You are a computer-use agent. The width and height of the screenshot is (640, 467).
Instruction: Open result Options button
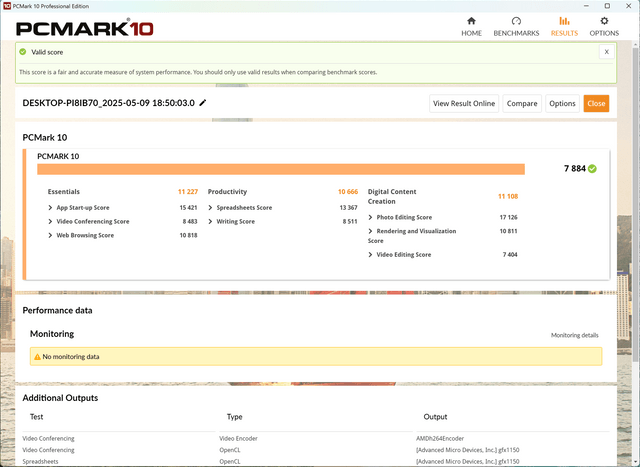(562, 103)
